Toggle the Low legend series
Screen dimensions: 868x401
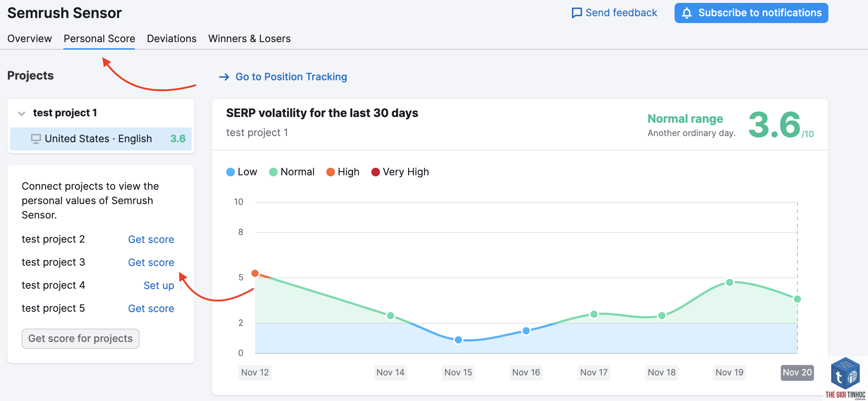(242, 172)
